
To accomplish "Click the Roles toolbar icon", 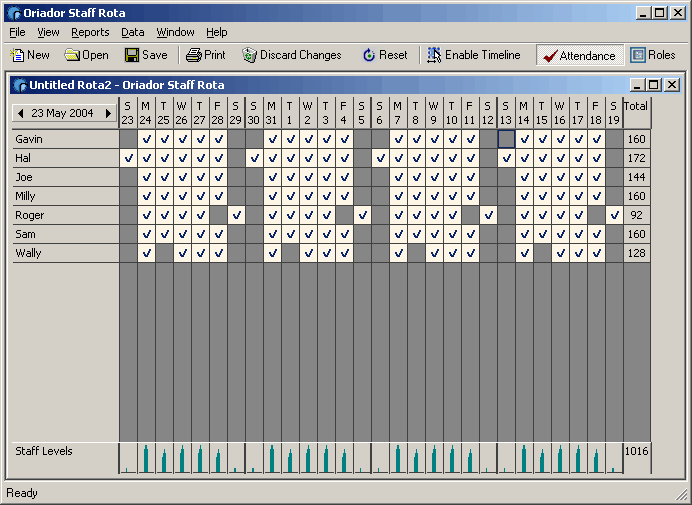I will pyautogui.click(x=638, y=55).
